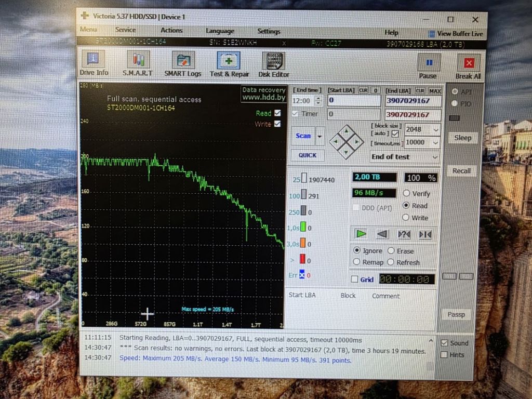
Task: Select the Erase radio option
Action: [x=391, y=251]
